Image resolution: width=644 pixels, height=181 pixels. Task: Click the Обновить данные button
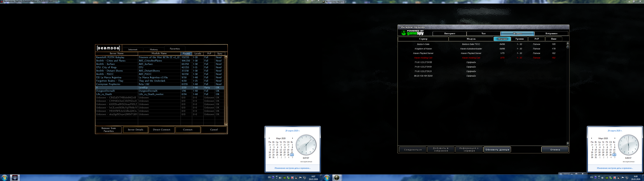point(497,149)
